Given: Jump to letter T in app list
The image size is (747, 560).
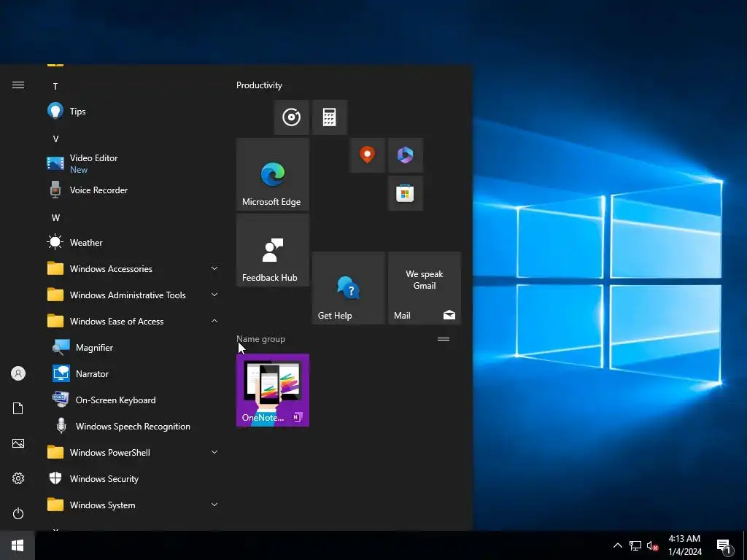Looking at the screenshot, I should (x=55, y=86).
